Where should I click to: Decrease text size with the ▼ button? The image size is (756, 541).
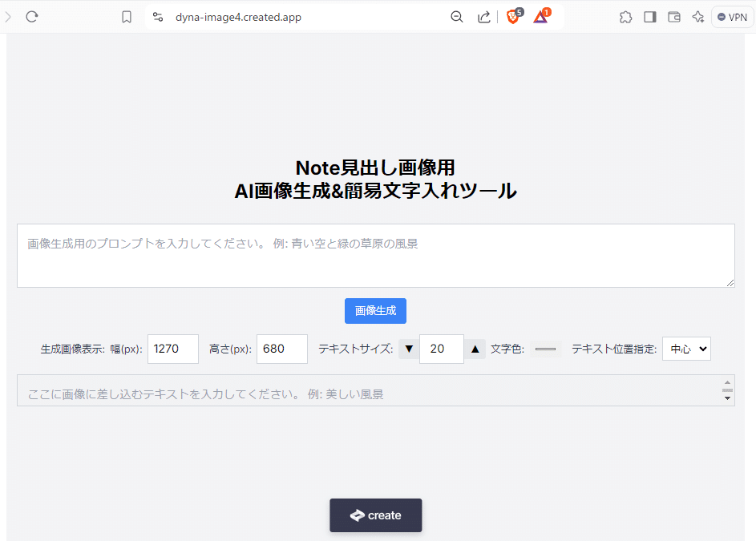409,349
